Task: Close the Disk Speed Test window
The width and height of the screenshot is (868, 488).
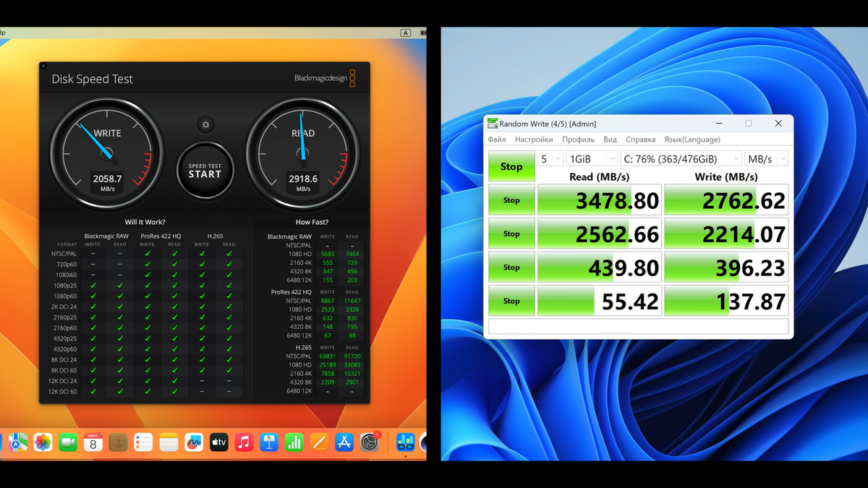Action: pyautogui.click(x=43, y=67)
